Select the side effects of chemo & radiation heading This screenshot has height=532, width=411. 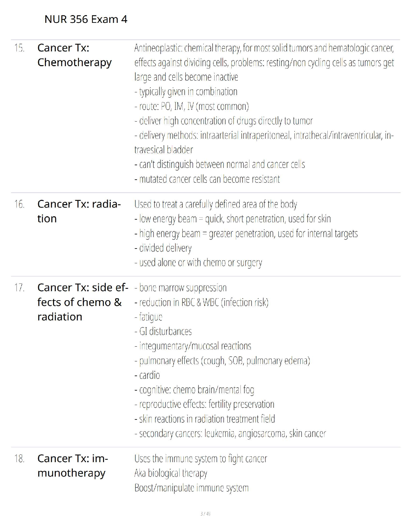(x=82, y=302)
